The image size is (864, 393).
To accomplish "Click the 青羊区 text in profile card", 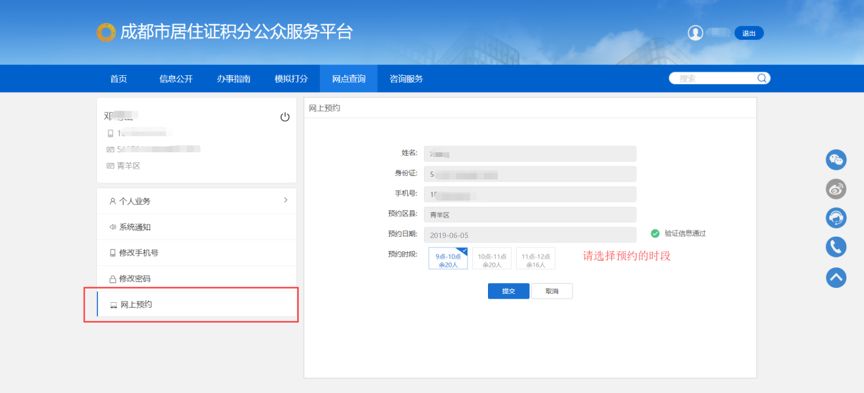I will (x=128, y=165).
